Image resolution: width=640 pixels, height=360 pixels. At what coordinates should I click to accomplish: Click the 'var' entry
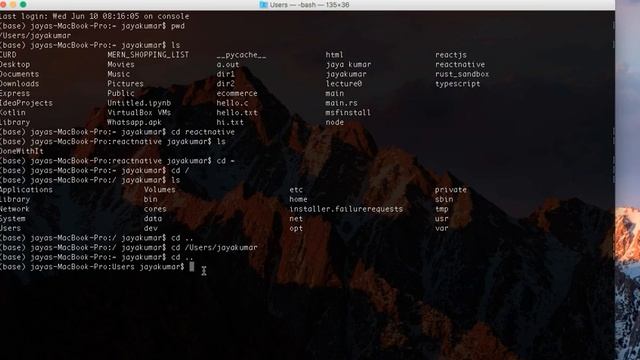point(441,228)
